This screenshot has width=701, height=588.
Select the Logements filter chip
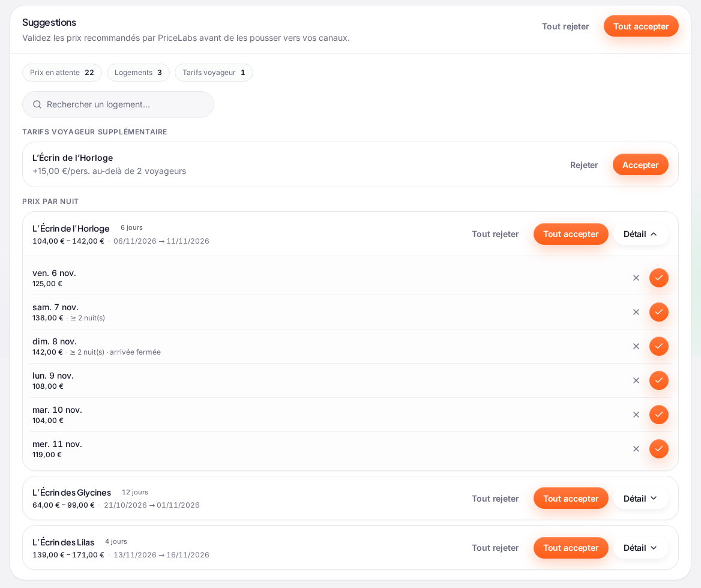click(138, 73)
